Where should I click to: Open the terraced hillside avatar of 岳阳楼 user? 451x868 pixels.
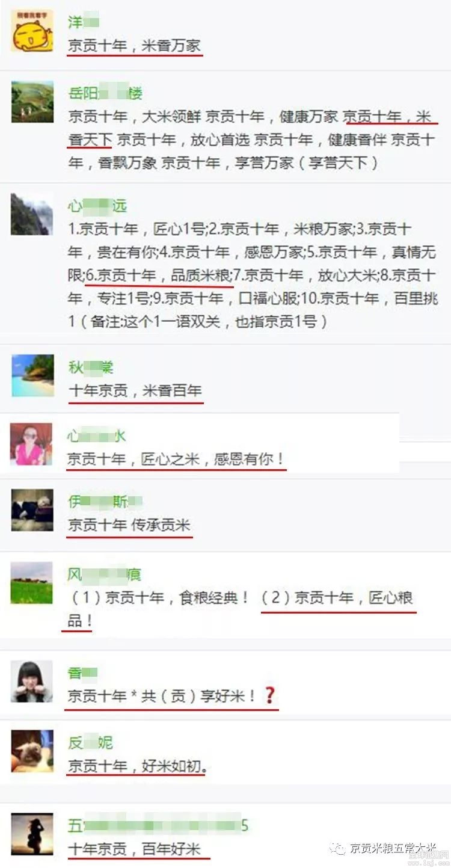[32, 102]
